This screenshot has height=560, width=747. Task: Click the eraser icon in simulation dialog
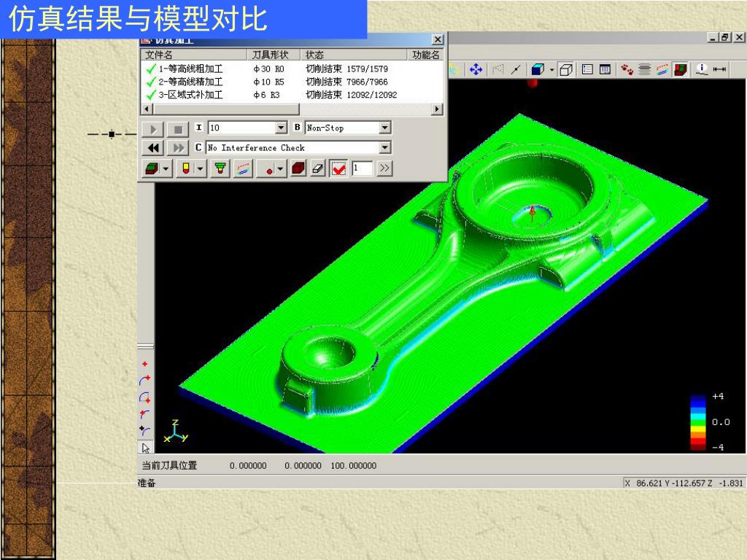(x=317, y=168)
